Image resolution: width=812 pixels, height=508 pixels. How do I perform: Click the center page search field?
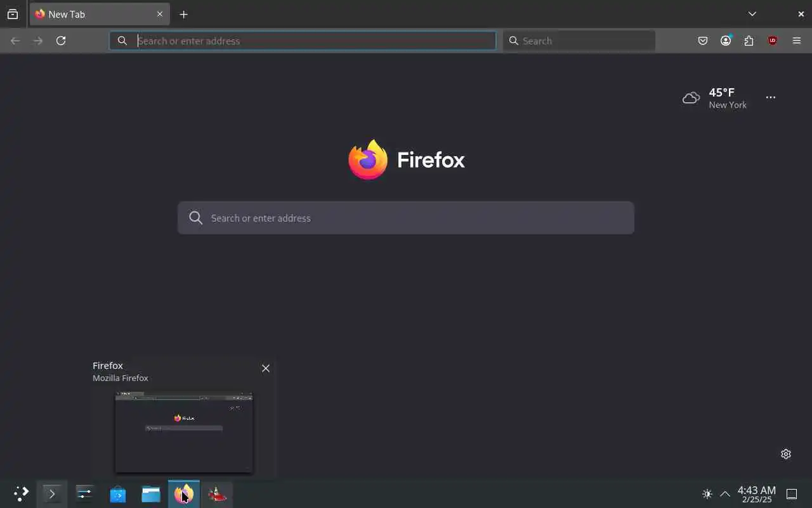406,218
